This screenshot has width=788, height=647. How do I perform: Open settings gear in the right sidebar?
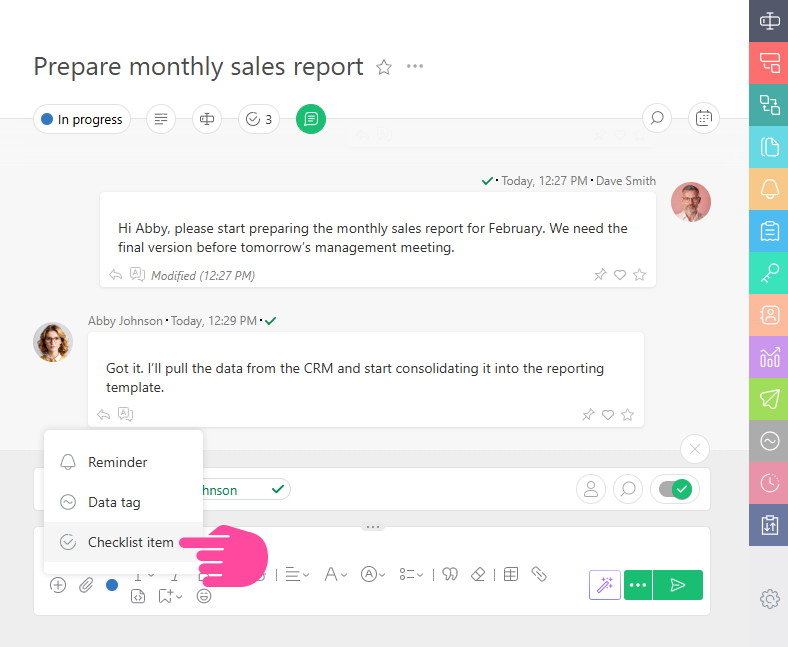pos(769,599)
